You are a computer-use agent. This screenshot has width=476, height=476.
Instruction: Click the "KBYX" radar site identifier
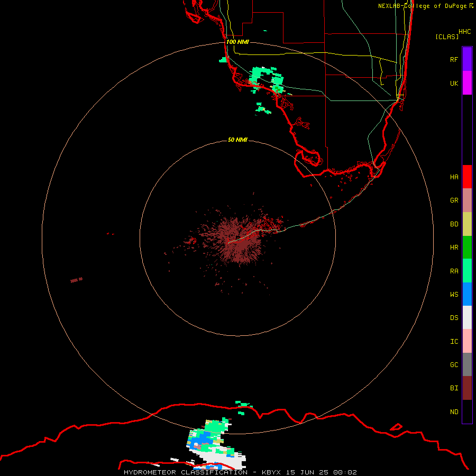point(271,472)
